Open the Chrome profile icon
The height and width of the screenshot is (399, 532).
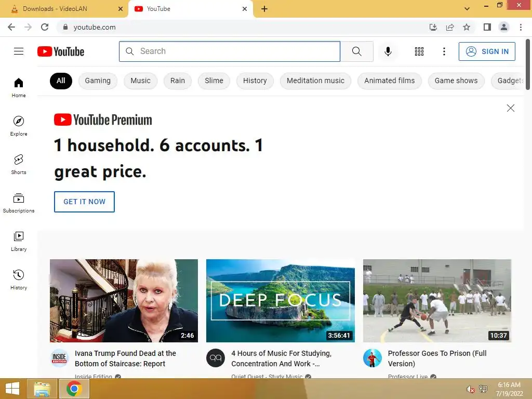(x=504, y=27)
